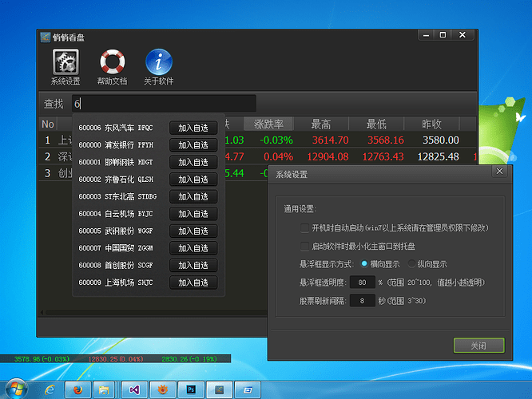Check 启动软件时最小化主窗口到托盘 option
The width and height of the screenshot is (532, 399).
pyautogui.click(x=304, y=247)
